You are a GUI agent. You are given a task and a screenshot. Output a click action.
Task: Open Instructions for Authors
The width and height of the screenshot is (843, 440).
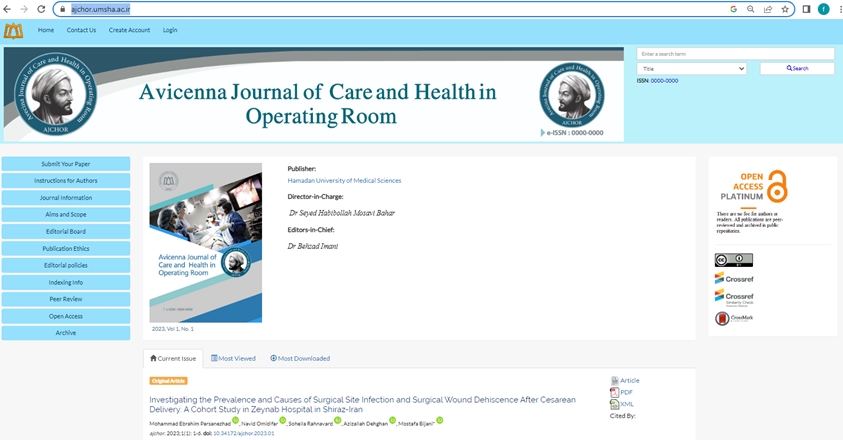[66, 181]
